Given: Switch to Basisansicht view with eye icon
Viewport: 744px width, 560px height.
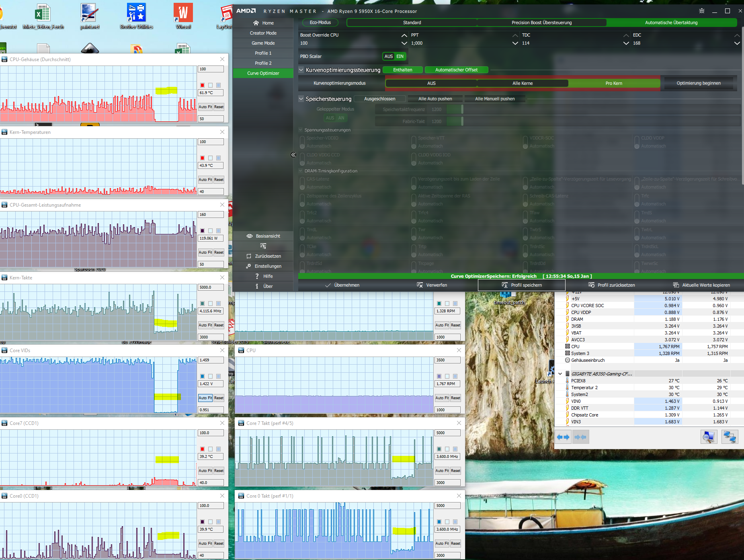Looking at the screenshot, I should tap(263, 236).
